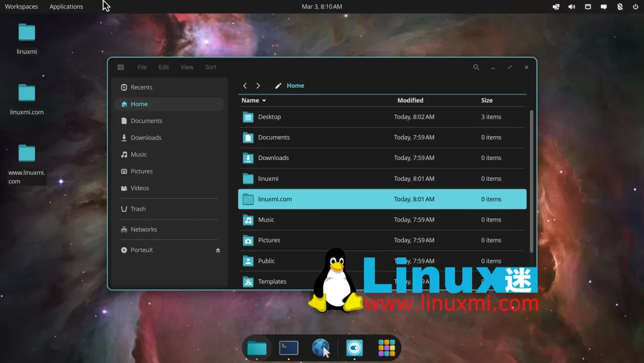This screenshot has width=644, height=363.
Task: Select Videos in the sidebar
Action: pos(169,188)
